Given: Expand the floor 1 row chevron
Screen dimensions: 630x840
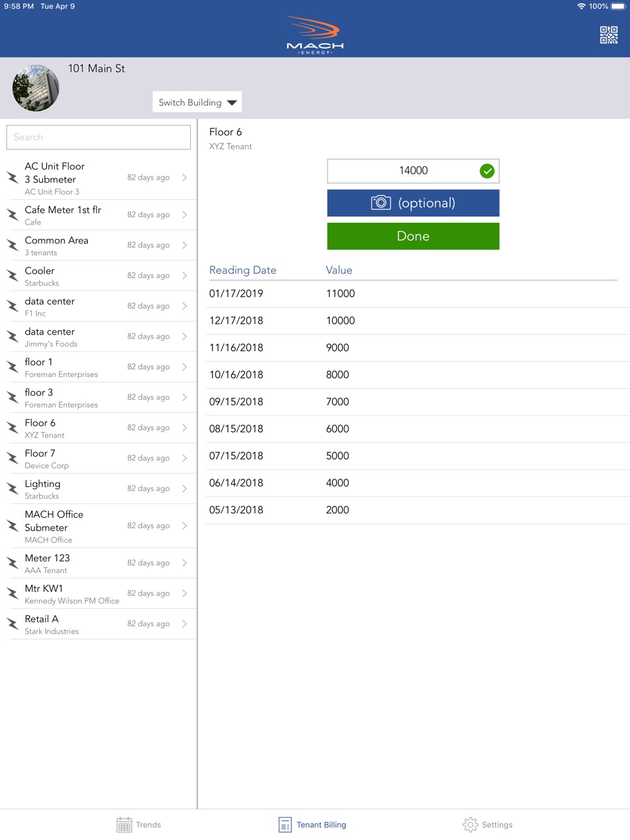Looking at the screenshot, I should [185, 367].
